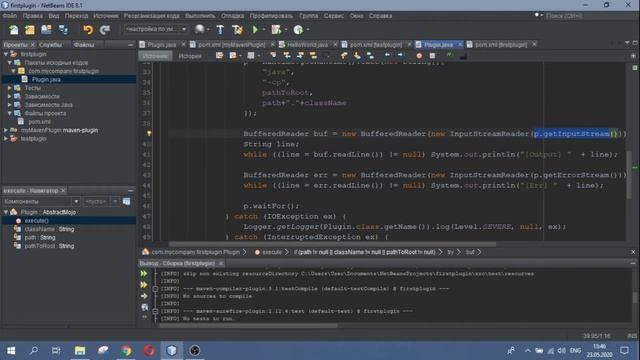The width and height of the screenshot is (640, 360).
Task: Switch to pom.xml [myMavenPlugin] tab
Action: [231, 44]
